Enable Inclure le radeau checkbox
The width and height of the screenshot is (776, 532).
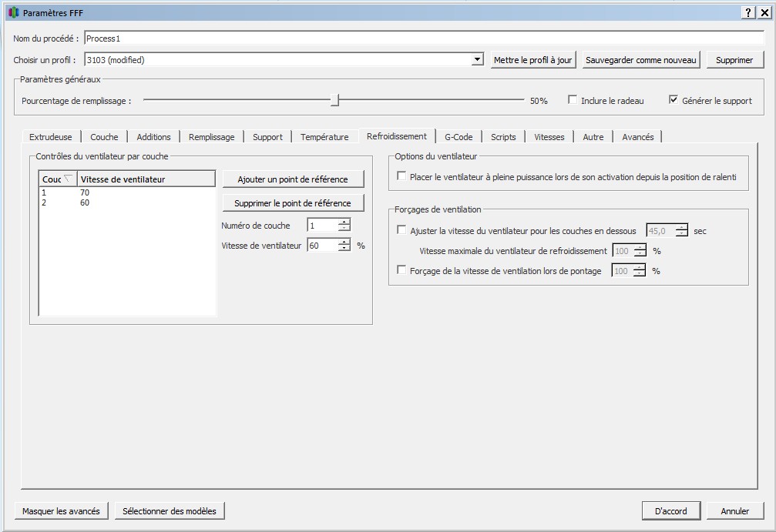point(573,100)
